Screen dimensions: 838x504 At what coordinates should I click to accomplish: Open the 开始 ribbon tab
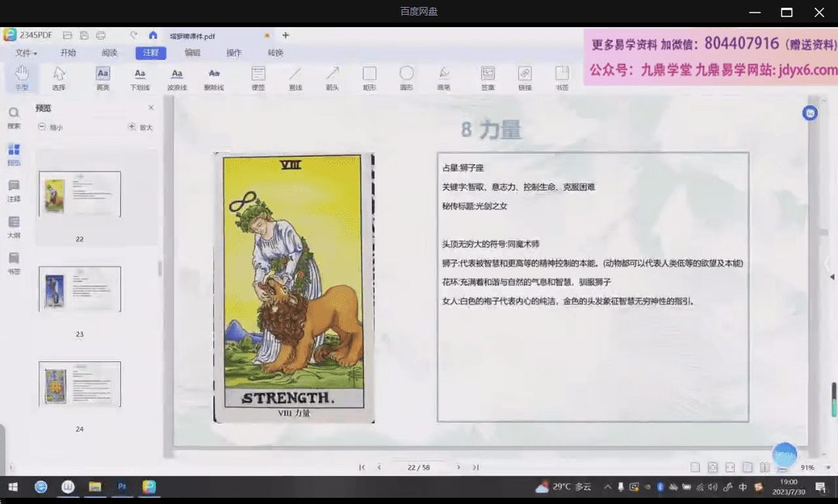(68, 53)
